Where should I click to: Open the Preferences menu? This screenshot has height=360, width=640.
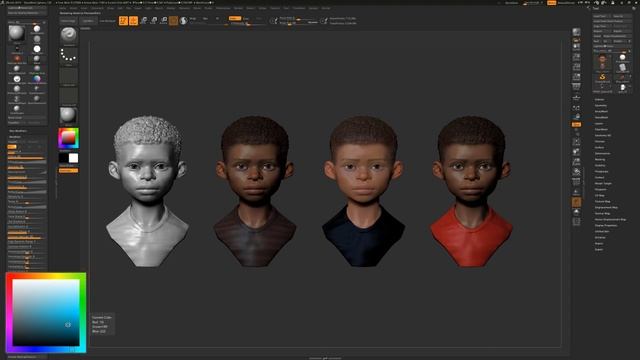click(223, 8)
